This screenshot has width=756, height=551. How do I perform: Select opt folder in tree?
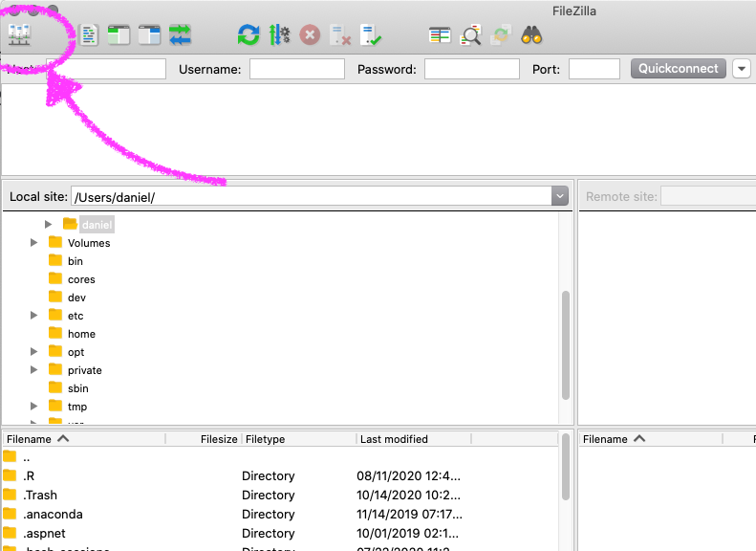[76, 352]
